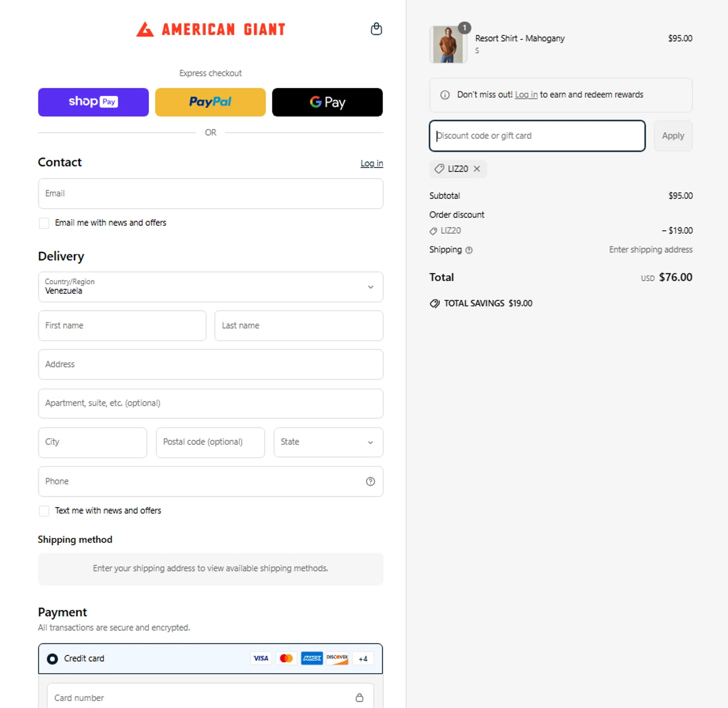The height and width of the screenshot is (708, 728).
Task: Pay with Shop Pay
Action: tap(94, 102)
